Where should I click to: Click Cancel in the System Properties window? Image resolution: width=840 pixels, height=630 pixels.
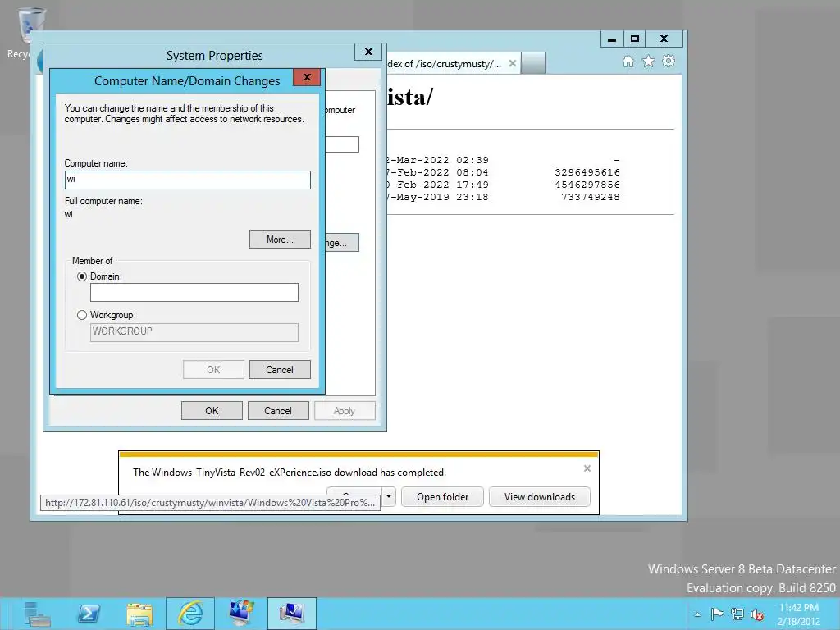[x=277, y=410]
